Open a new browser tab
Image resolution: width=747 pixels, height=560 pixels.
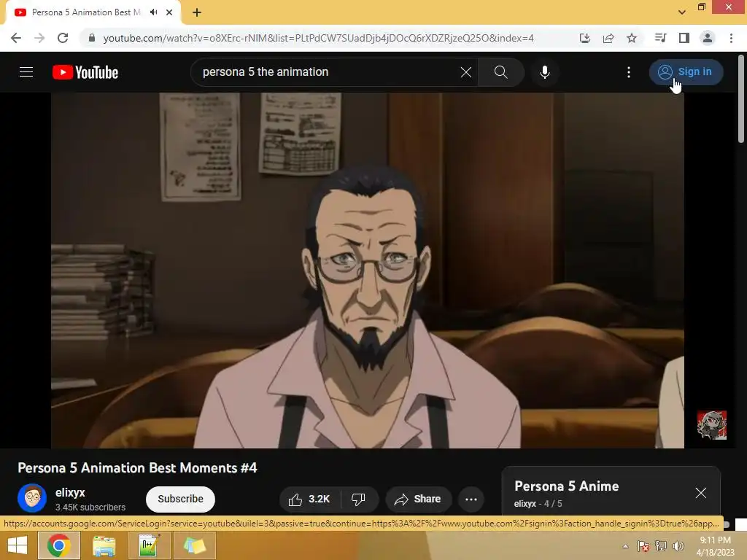(x=197, y=12)
